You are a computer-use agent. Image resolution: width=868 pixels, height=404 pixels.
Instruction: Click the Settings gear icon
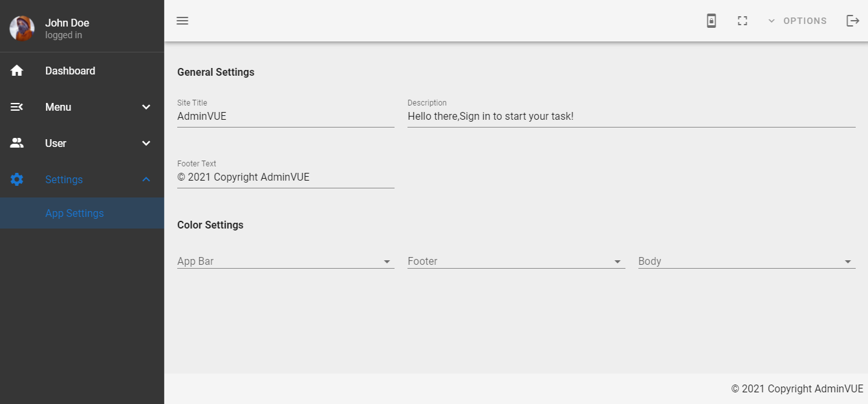point(17,179)
